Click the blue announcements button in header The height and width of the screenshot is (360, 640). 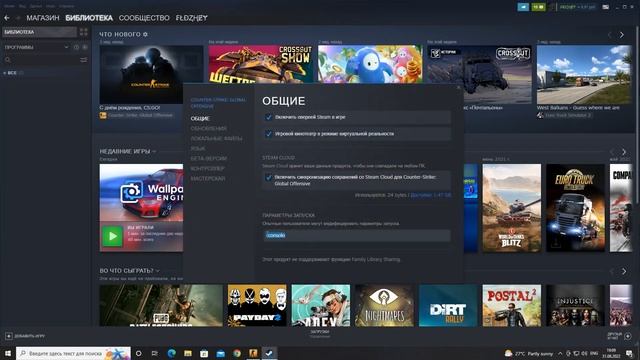pyautogui.click(x=523, y=7)
